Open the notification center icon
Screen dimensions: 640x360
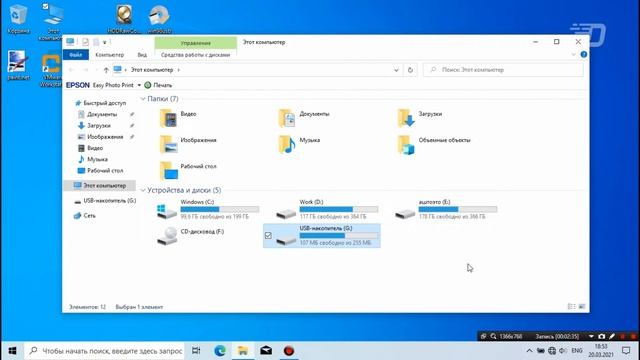pyautogui.click(x=626, y=351)
